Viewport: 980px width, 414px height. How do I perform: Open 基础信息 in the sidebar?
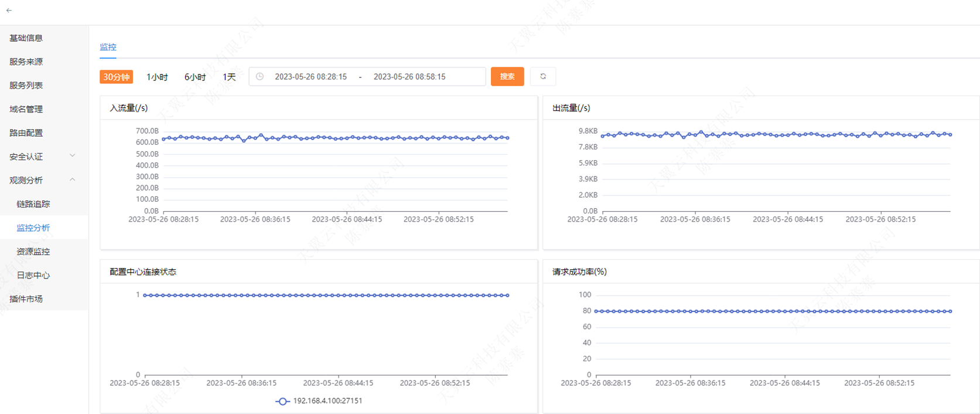pyautogui.click(x=26, y=38)
